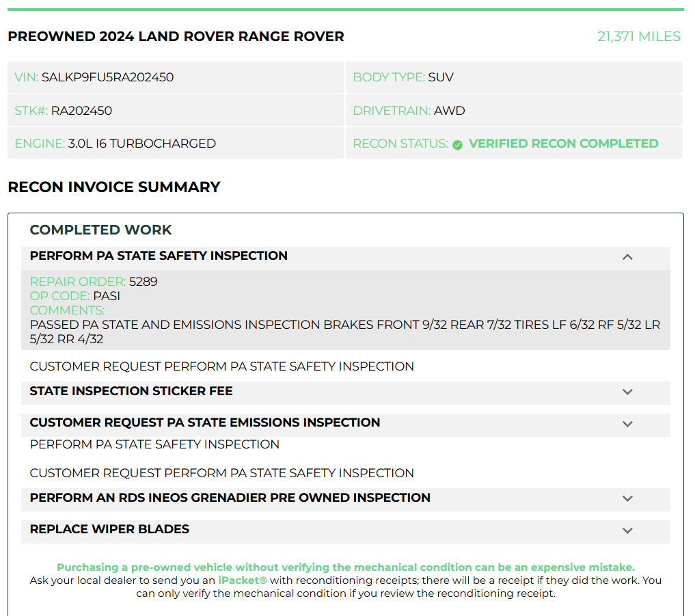
Task: Click the down chevron icon for wiper blades
Action: click(627, 531)
